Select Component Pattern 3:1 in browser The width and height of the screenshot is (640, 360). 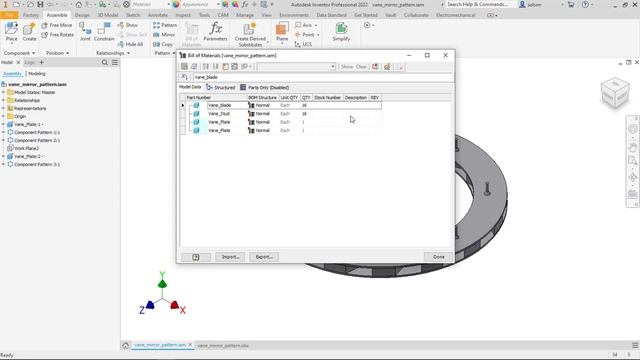click(33, 164)
